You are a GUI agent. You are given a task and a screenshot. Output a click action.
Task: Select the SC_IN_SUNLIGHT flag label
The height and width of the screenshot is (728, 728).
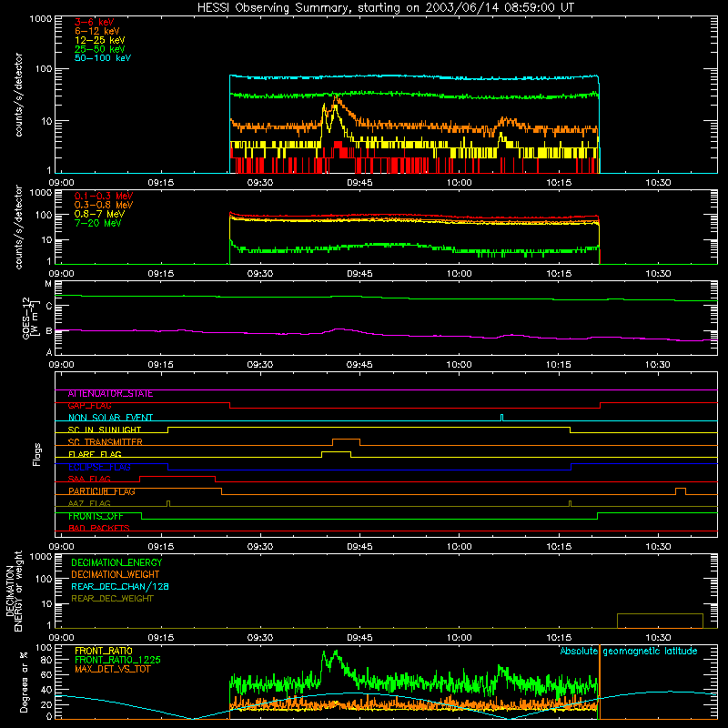click(105, 430)
